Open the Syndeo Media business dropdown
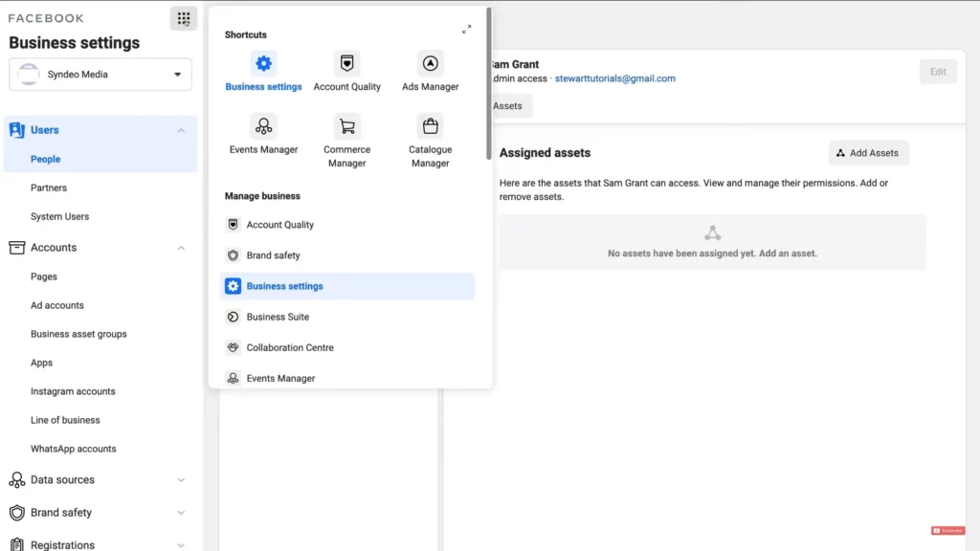The image size is (980, 551). (x=100, y=75)
